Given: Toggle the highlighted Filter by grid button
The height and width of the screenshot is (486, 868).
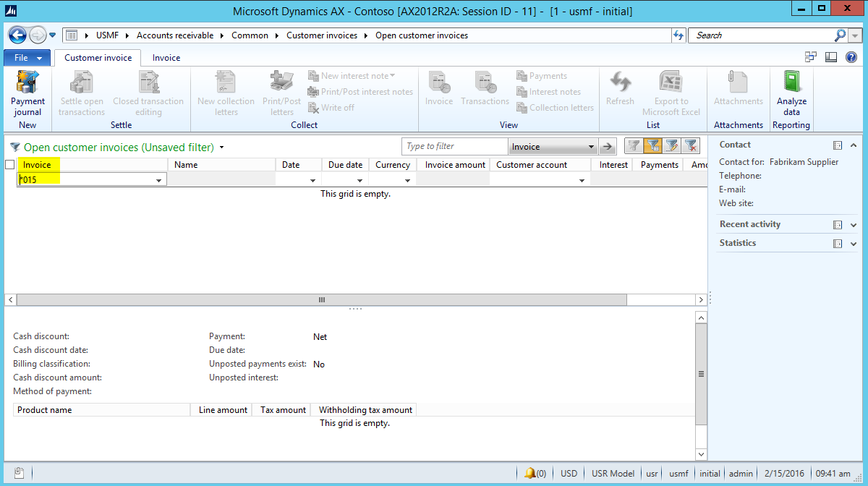Looking at the screenshot, I should click(652, 146).
